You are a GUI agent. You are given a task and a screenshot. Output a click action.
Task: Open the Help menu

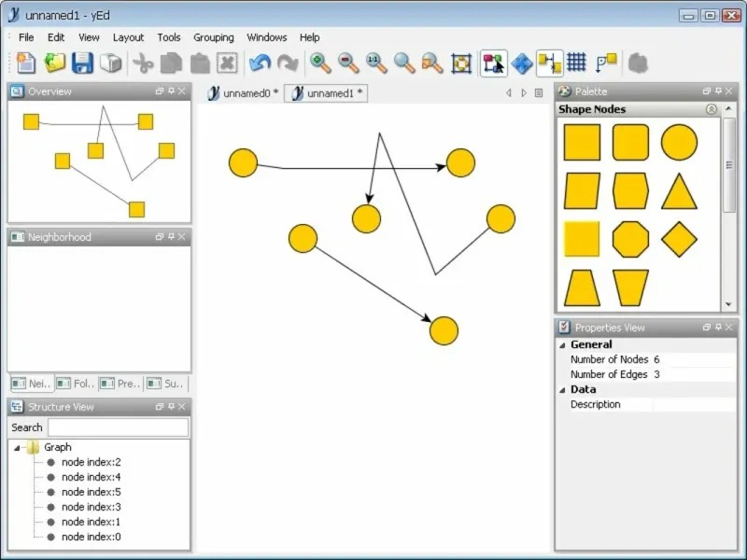point(310,37)
